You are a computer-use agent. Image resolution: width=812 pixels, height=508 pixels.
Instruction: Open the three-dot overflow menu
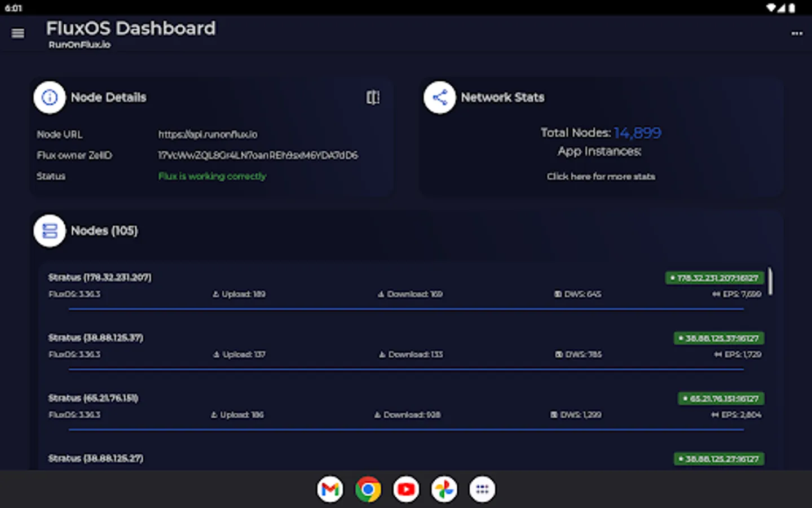click(796, 33)
